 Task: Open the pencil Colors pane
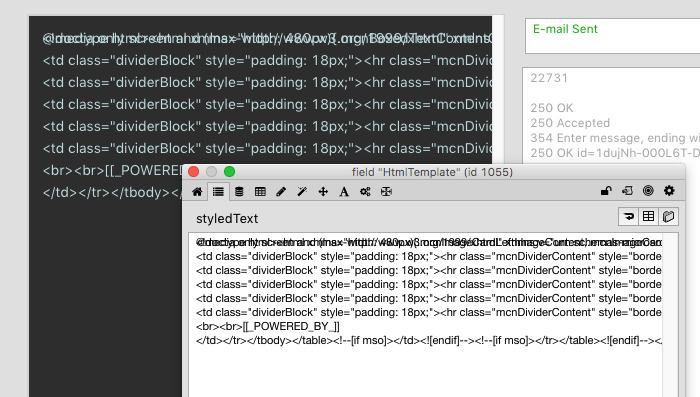click(281, 192)
